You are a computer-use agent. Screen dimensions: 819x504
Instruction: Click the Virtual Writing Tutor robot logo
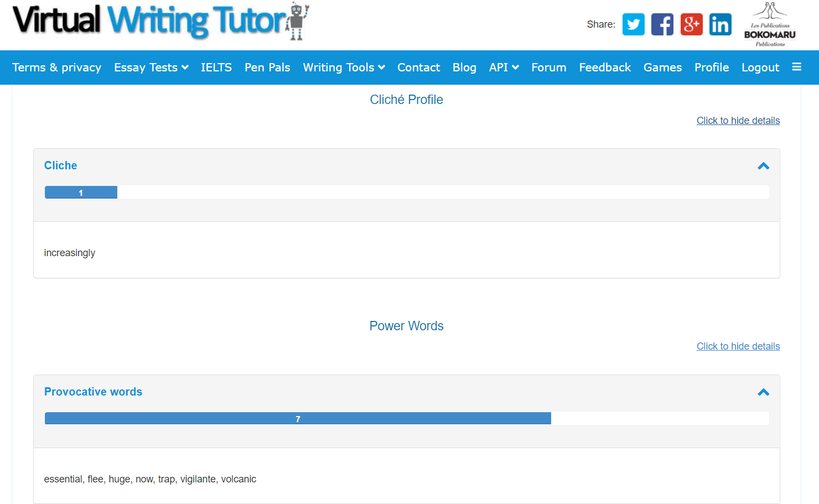(160, 21)
